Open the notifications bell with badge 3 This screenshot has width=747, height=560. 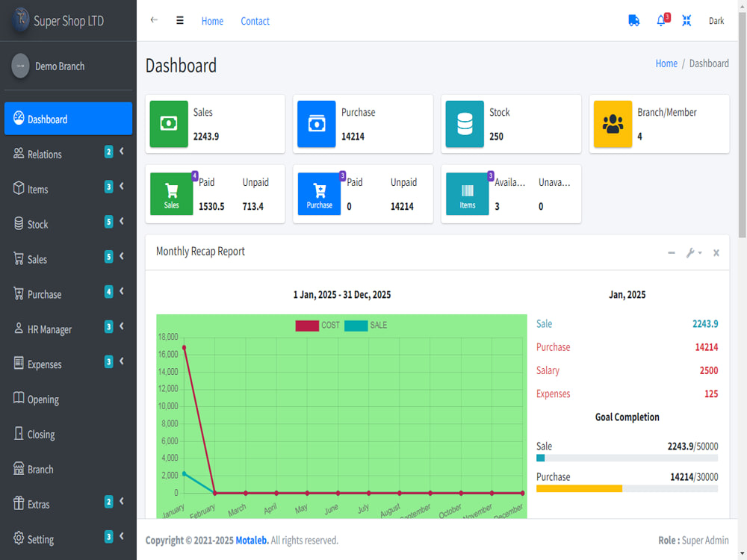tap(660, 20)
